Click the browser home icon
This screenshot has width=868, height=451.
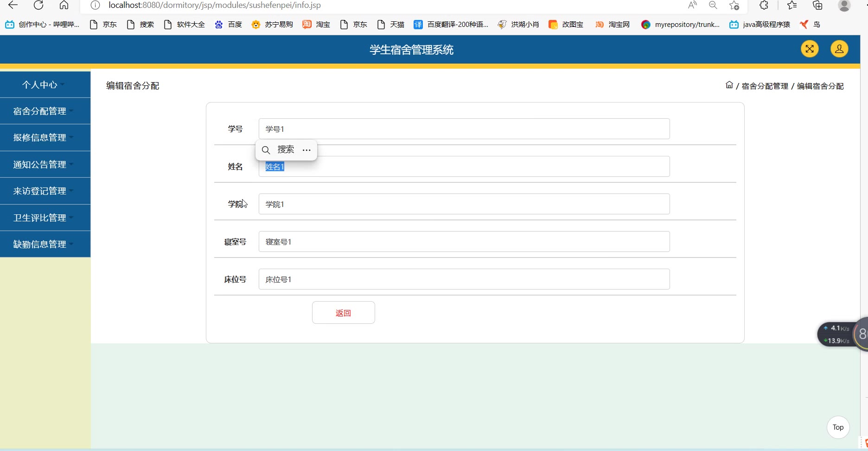click(64, 5)
